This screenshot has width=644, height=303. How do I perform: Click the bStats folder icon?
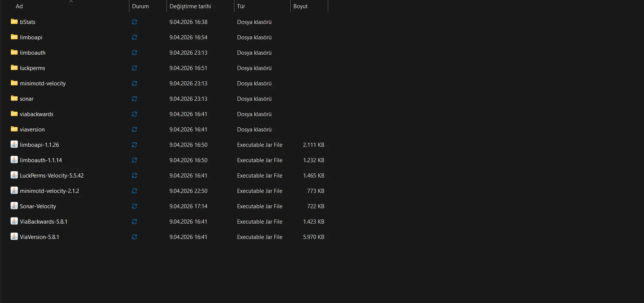14,22
